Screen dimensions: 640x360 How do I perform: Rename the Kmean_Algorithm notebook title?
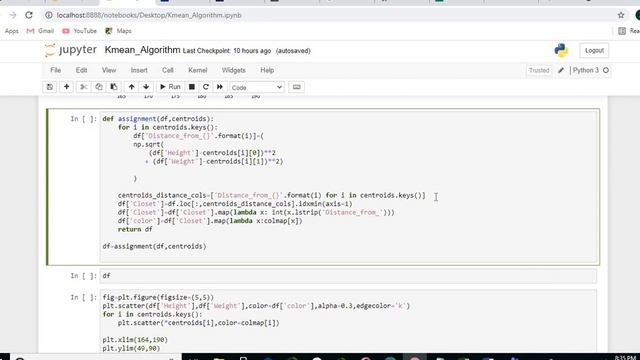tap(142, 50)
